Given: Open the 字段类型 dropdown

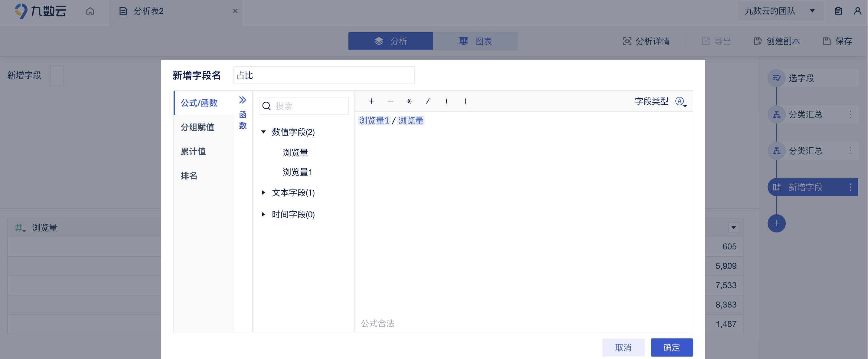Looking at the screenshot, I should point(681,101).
